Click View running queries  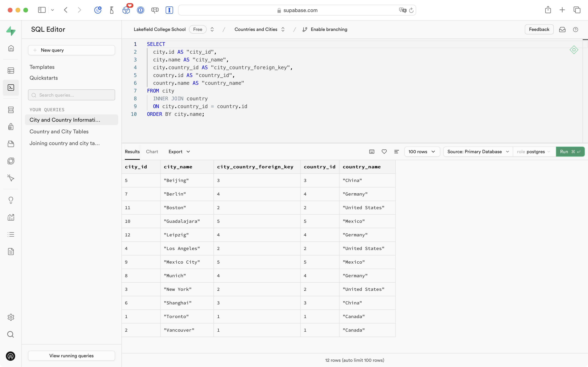[71, 356]
